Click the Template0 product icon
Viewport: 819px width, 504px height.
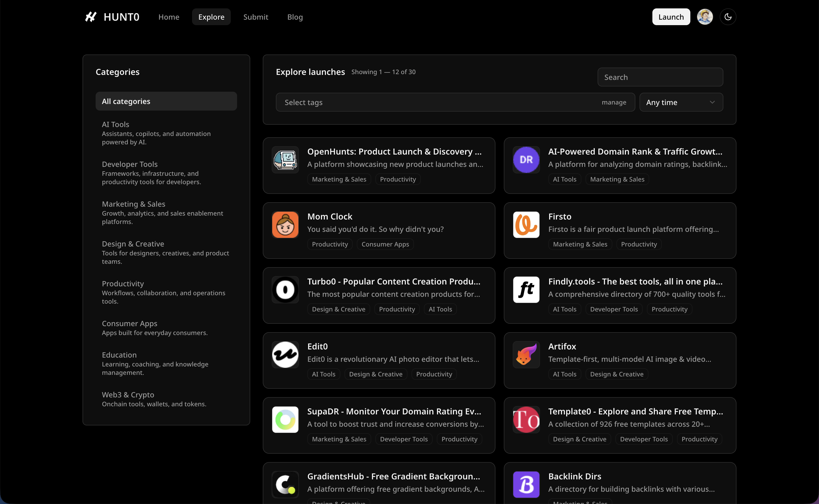[526, 420]
